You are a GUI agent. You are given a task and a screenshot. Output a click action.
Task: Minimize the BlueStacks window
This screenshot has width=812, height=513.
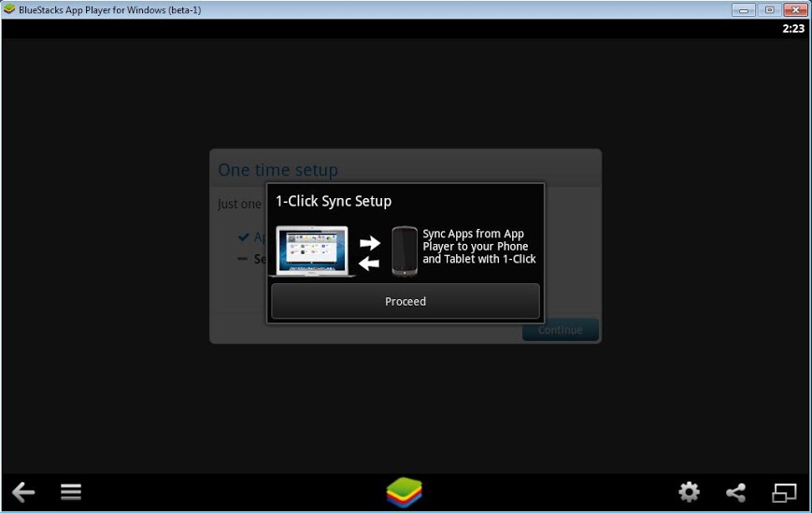click(x=743, y=10)
